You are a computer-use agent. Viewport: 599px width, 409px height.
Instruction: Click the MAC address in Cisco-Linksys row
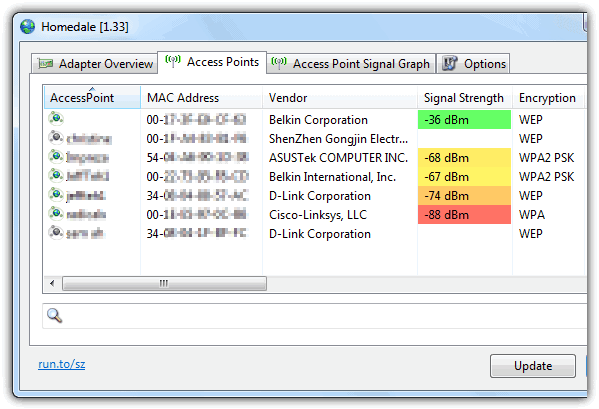(197, 215)
